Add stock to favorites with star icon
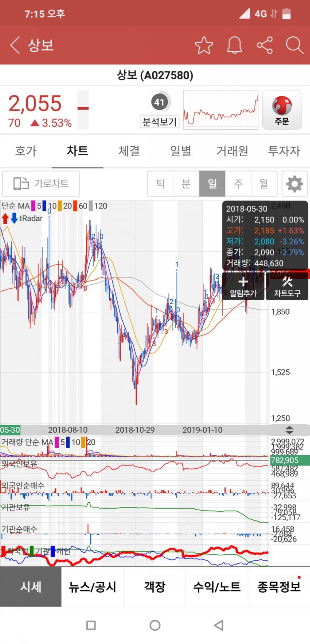The image size is (310, 644). pos(204,45)
